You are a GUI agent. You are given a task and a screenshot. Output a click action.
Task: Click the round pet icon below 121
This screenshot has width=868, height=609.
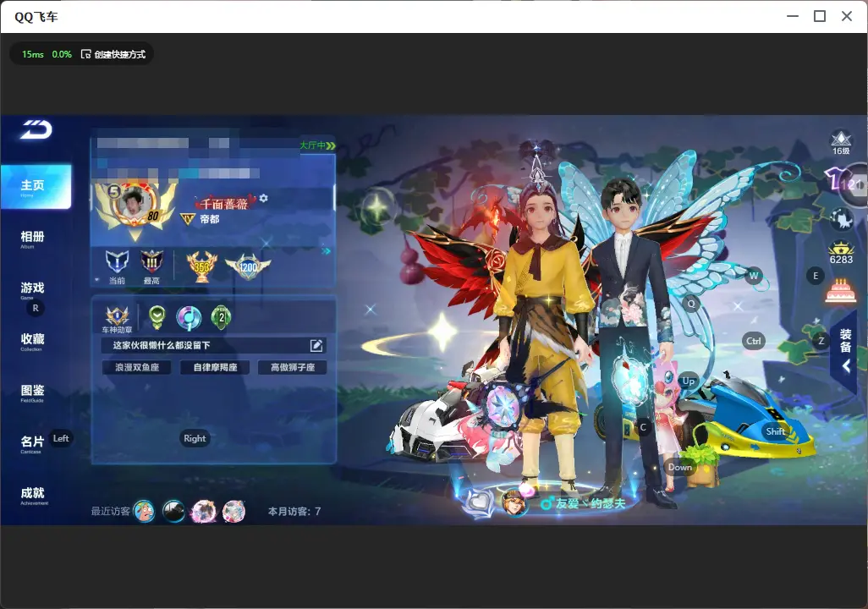tap(841, 219)
